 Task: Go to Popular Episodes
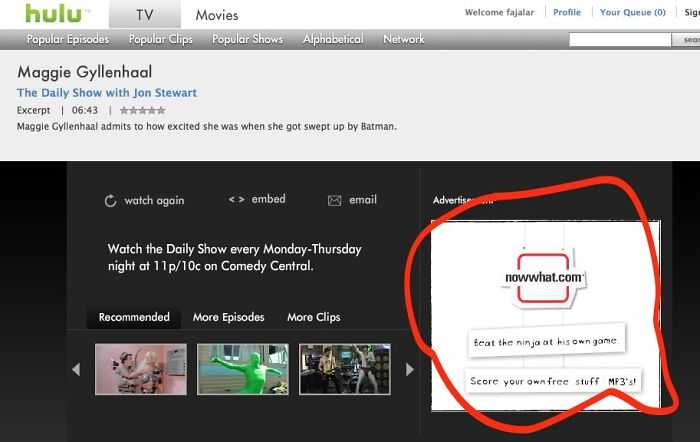(68, 39)
